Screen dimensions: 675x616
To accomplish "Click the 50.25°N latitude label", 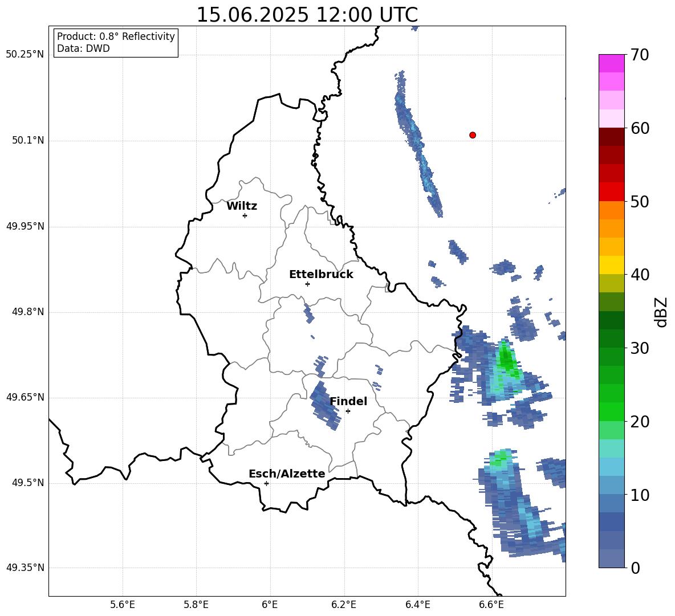I will 25,55.
